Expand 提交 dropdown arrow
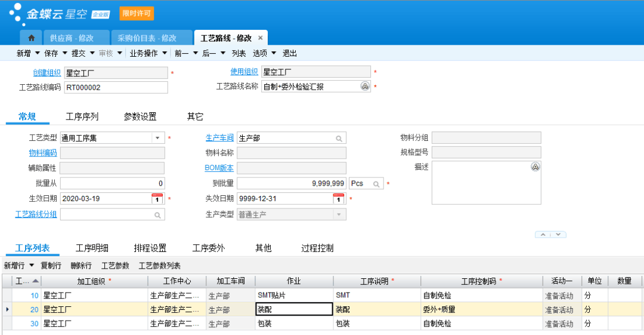 (x=92, y=53)
